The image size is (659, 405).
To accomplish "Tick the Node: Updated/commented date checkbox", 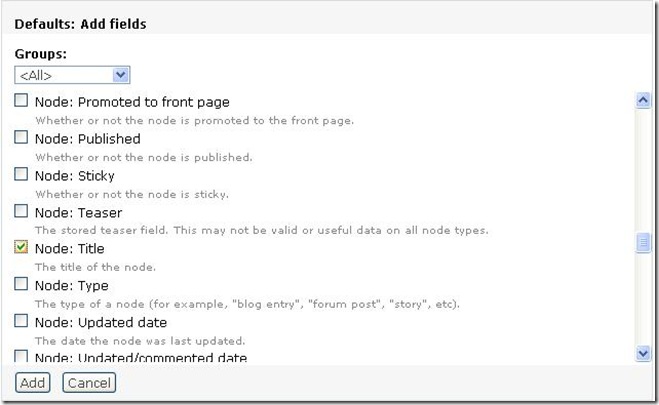I will tap(21, 357).
